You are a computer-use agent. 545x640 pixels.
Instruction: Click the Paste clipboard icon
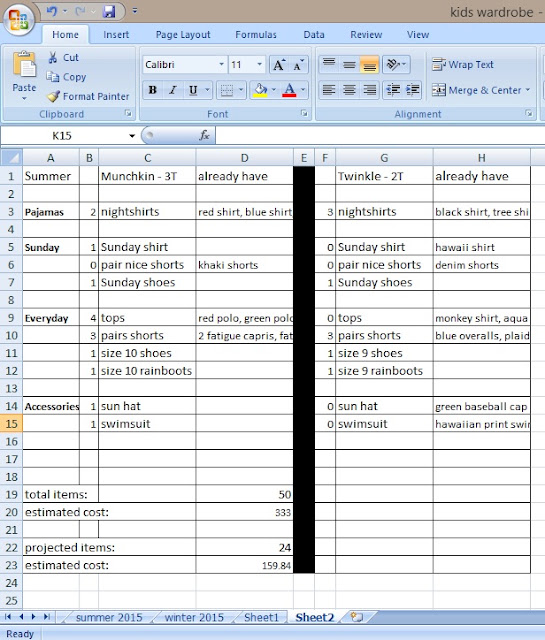tap(24, 64)
